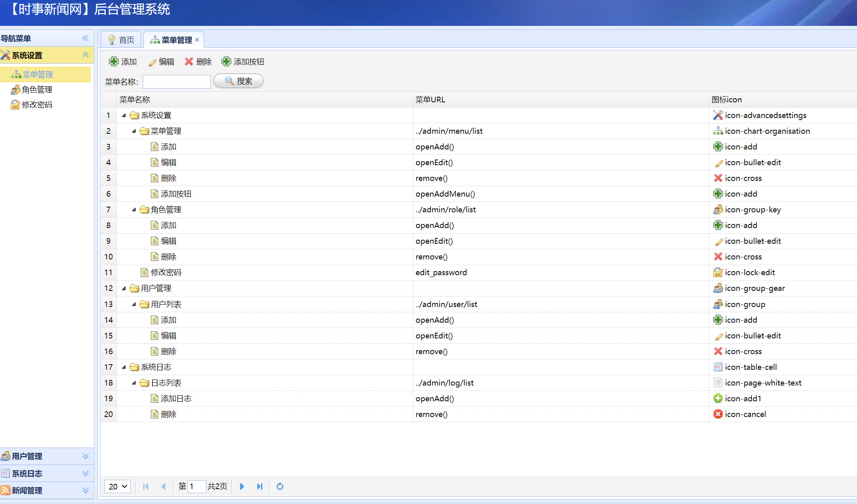The width and height of the screenshot is (857, 504).
Task: Collapse the 导航菜单 sidebar panel
Action: coord(85,38)
